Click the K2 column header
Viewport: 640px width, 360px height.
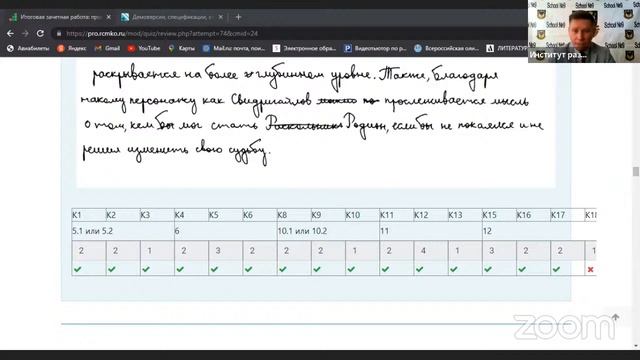point(123,215)
